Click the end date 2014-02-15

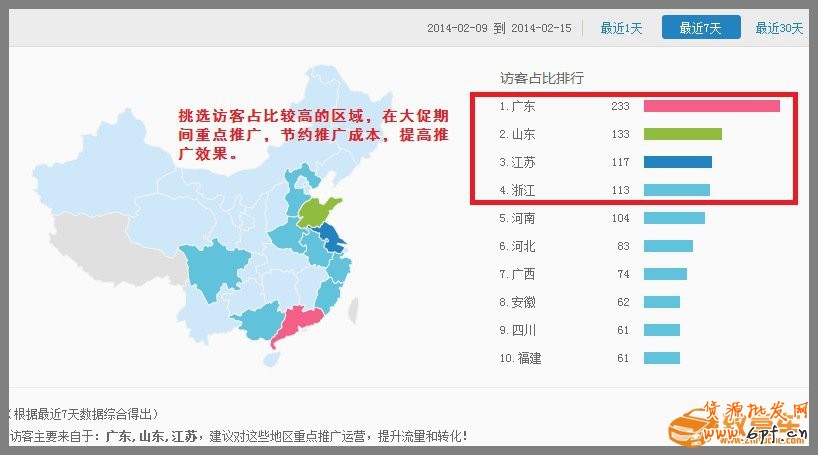(x=541, y=28)
